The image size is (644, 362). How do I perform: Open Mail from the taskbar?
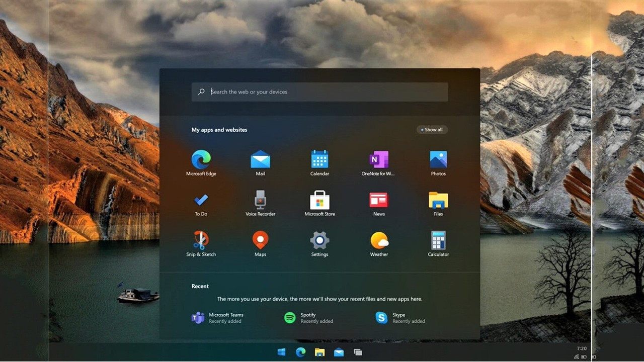[339, 352]
